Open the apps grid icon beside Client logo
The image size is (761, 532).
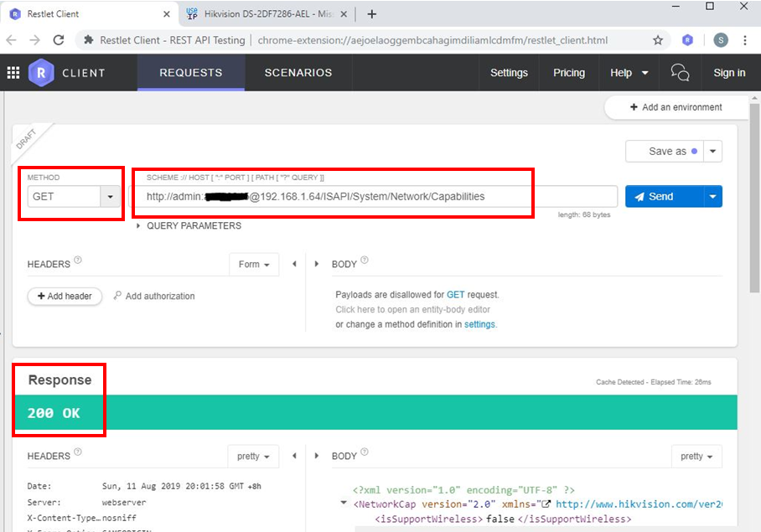[13, 73]
